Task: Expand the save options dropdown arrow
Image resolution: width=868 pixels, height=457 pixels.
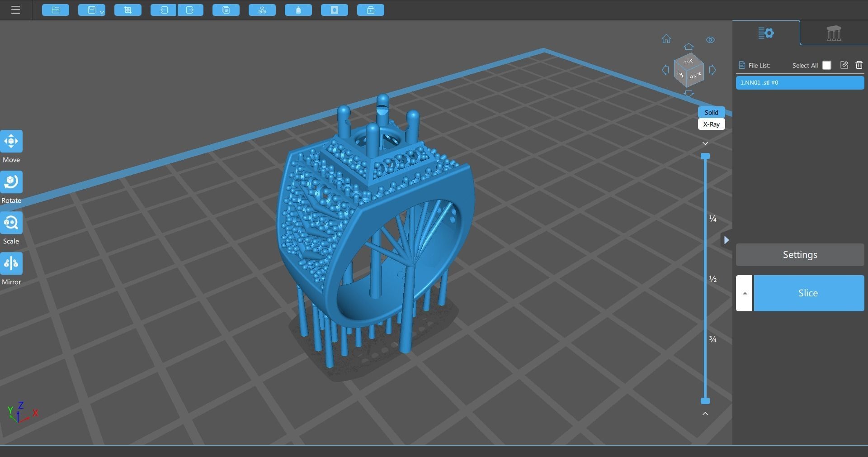Action: (x=103, y=12)
